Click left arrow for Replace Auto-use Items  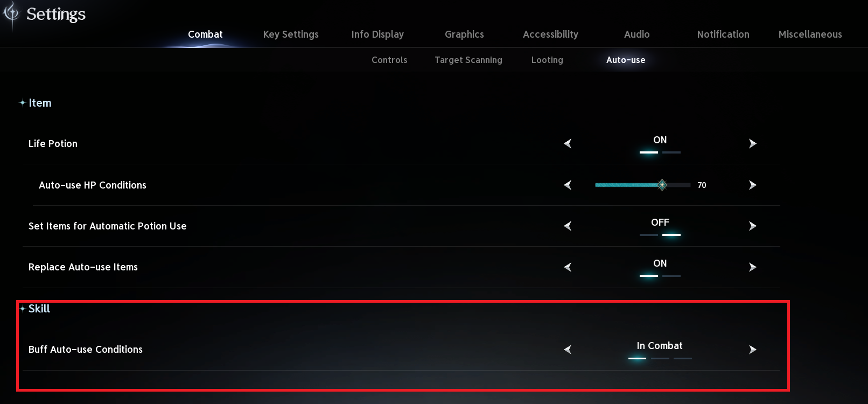[568, 267]
